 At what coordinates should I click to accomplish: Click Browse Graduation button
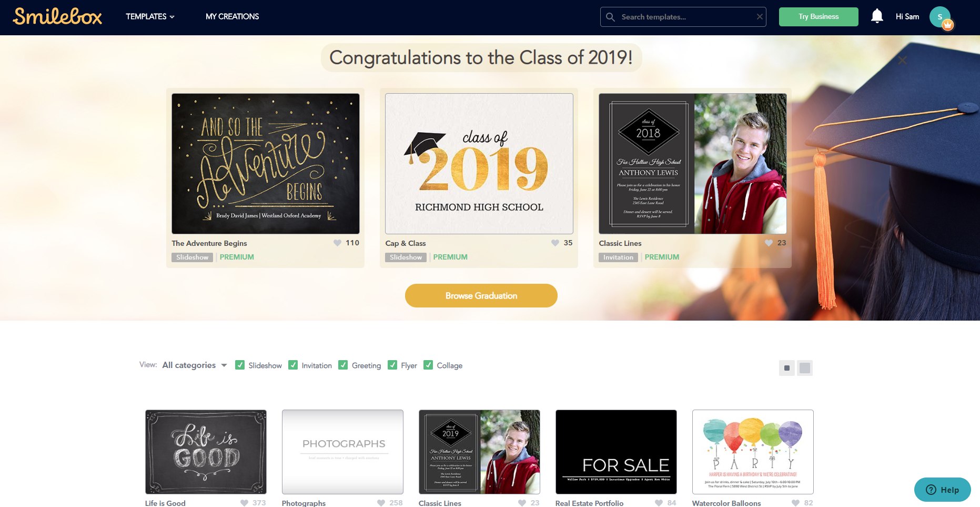tap(481, 295)
